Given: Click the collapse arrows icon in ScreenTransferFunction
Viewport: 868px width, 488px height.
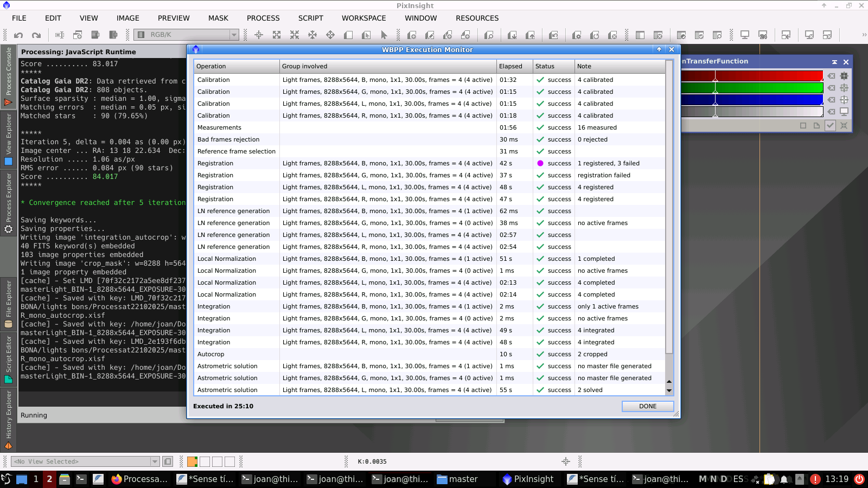Looking at the screenshot, I should click(x=844, y=125).
